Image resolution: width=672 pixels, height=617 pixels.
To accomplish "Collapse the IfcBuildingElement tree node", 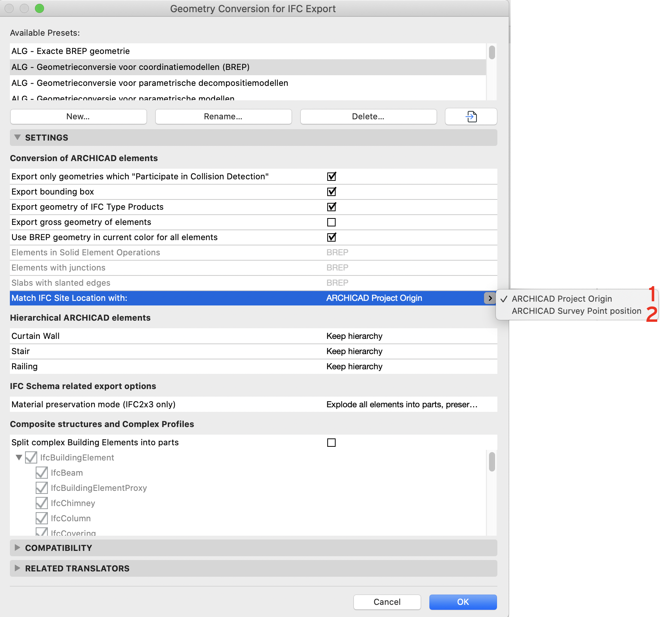I will click(19, 457).
